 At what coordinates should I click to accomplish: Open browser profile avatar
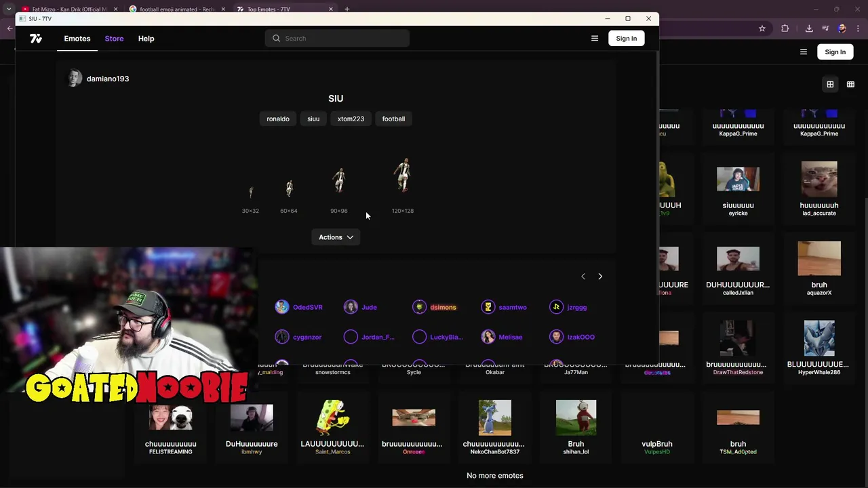(842, 28)
